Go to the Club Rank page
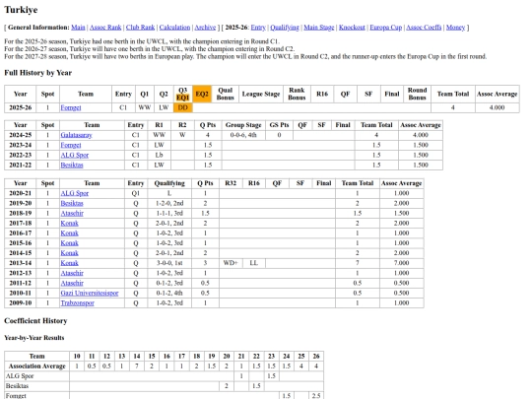532x399 pixels. coord(140,28)
